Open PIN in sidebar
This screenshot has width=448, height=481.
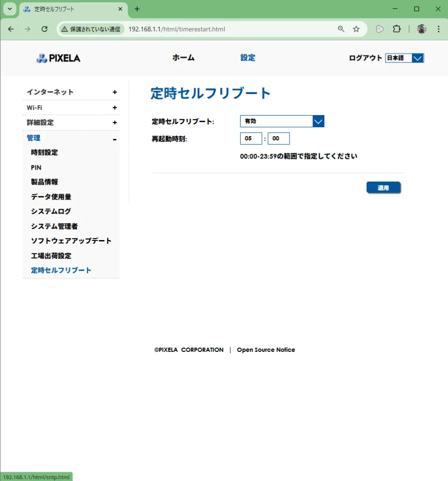pyautogui.click(x=36, y=168)
